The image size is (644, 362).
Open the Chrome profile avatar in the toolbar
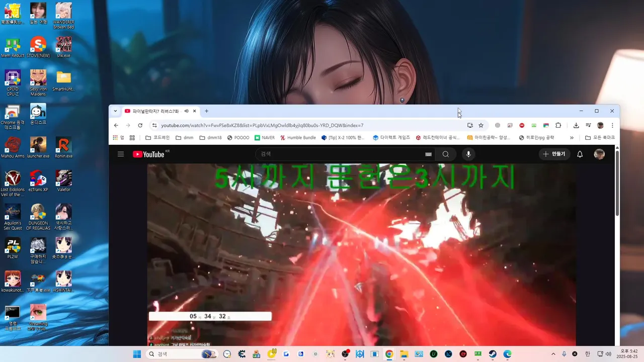pyautogui.click(x=600, y=125)
